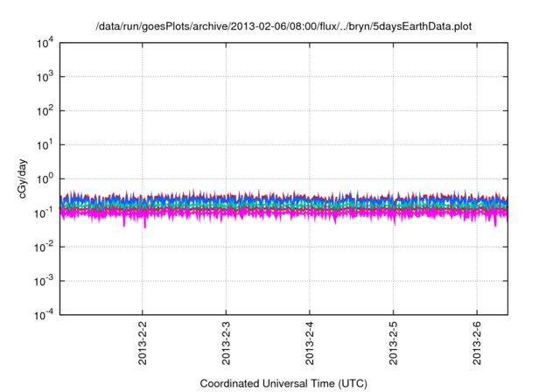Click the 10^-3 y-axis tick label

pyautogui.click(x=44, y=281)
